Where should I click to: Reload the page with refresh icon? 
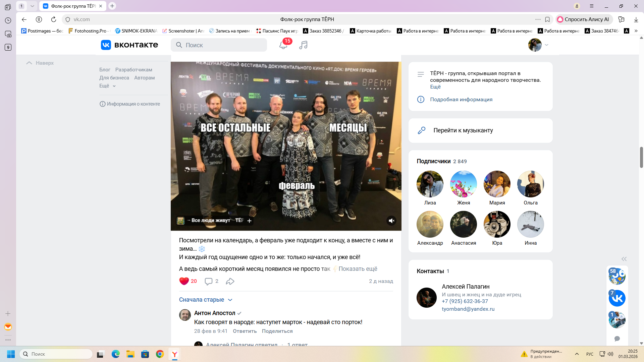[54, 19]
